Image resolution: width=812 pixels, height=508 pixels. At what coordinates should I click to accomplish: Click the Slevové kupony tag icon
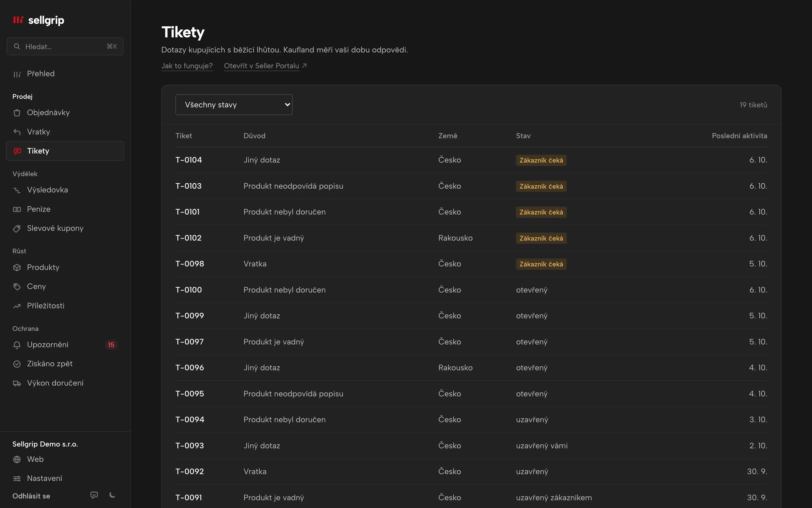(x=17, y=229)
